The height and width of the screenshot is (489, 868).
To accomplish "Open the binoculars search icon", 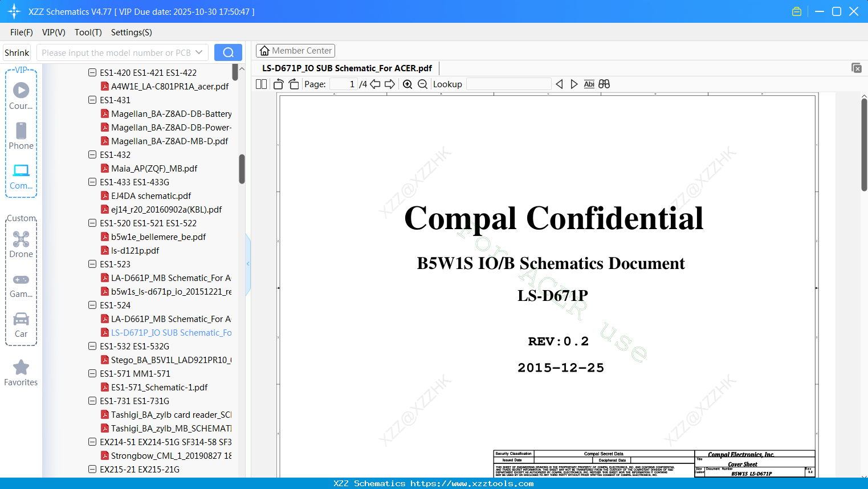I will point(604,84).
